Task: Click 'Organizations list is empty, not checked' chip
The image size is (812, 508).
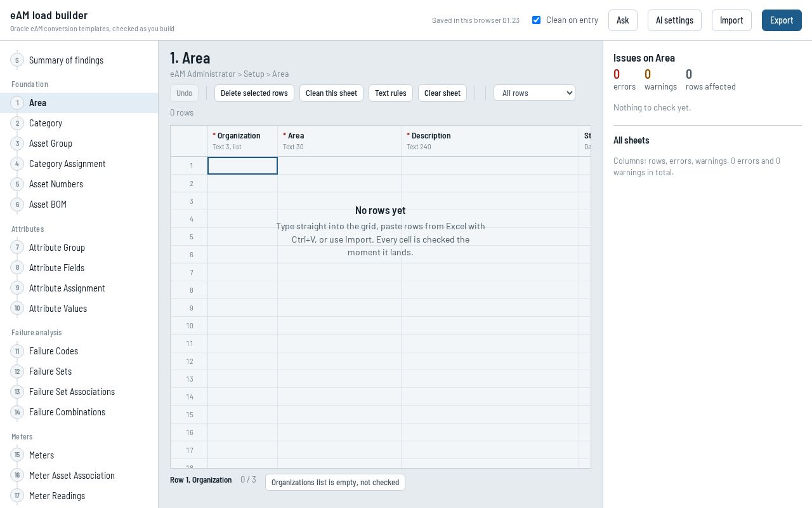Action: [335, 483]
